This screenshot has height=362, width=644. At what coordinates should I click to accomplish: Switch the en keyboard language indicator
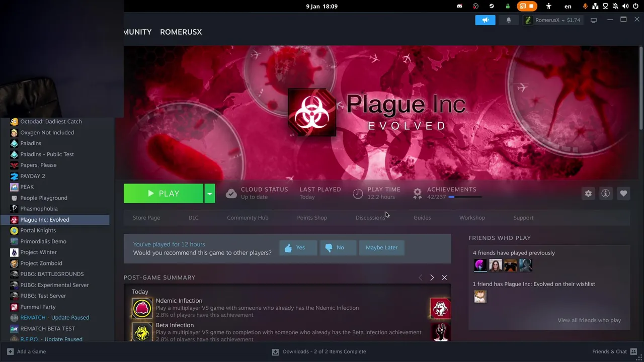tap(568, 6)
